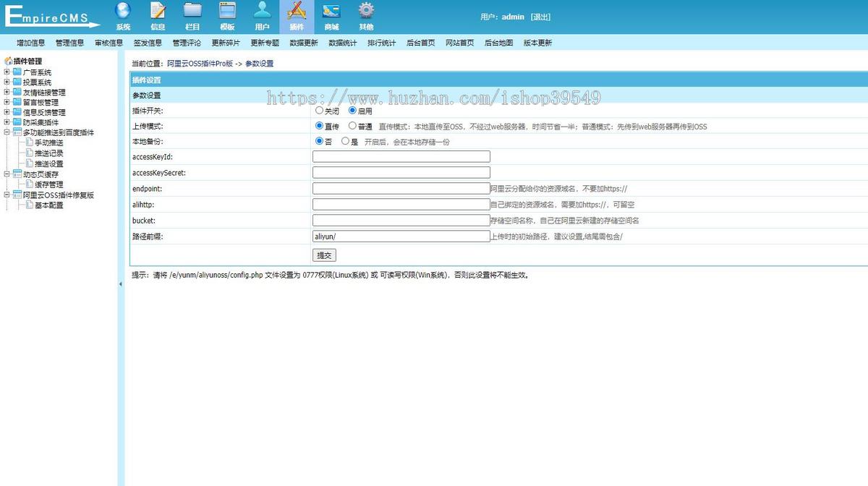This screenshot has width=868, height=486.
Task: Click the accessKeySecret input field
Action: coord(401,172)
